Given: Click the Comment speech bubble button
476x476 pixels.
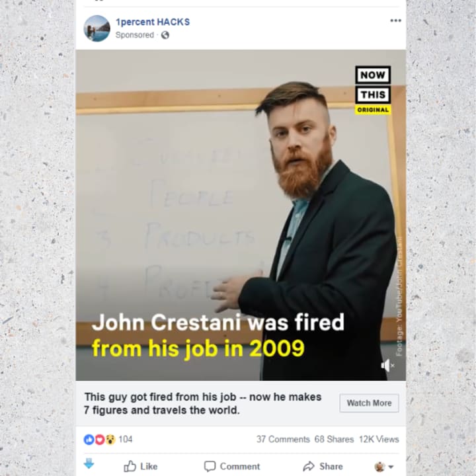Looking at the screenshot, I should click(232, 466).
